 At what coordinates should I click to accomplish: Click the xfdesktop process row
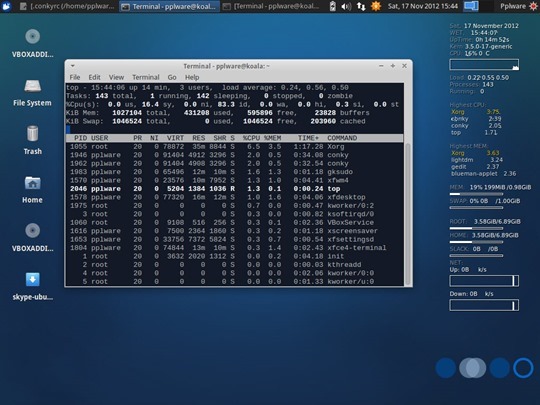(235, 197)
